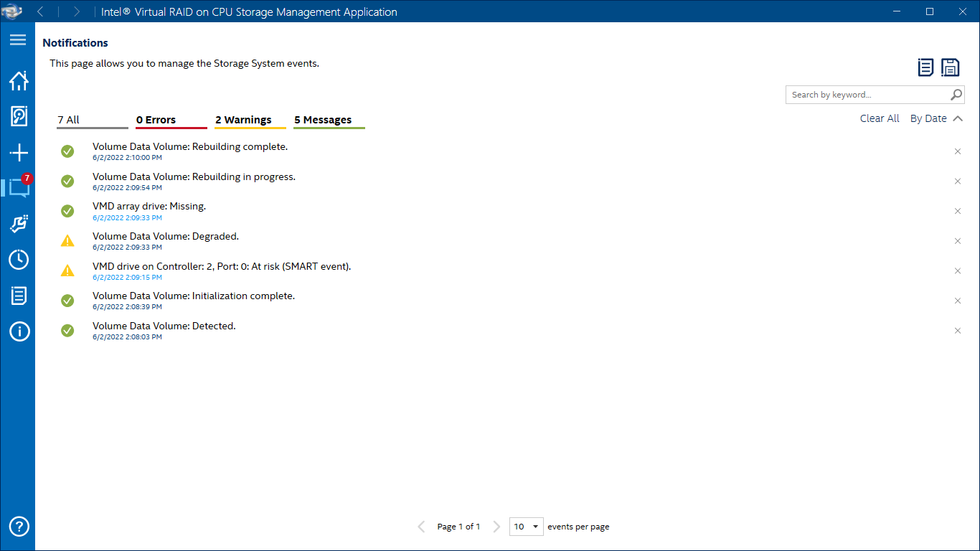Dismiss the Rebuilding in progress notification
Screen dimensions: 980x551
tap(957, 182)
